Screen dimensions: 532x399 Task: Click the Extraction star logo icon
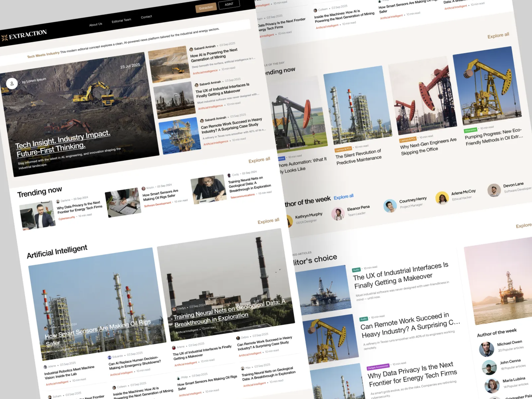4,38
